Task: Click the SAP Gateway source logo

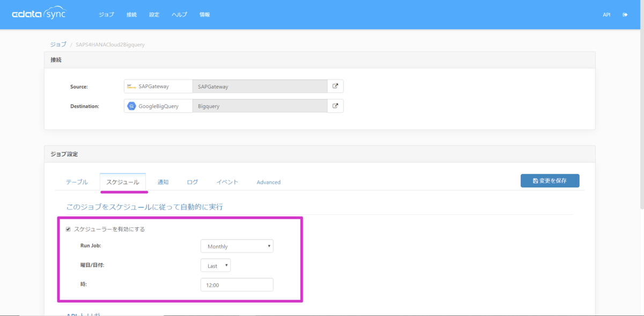Action: tap(131, 86)
